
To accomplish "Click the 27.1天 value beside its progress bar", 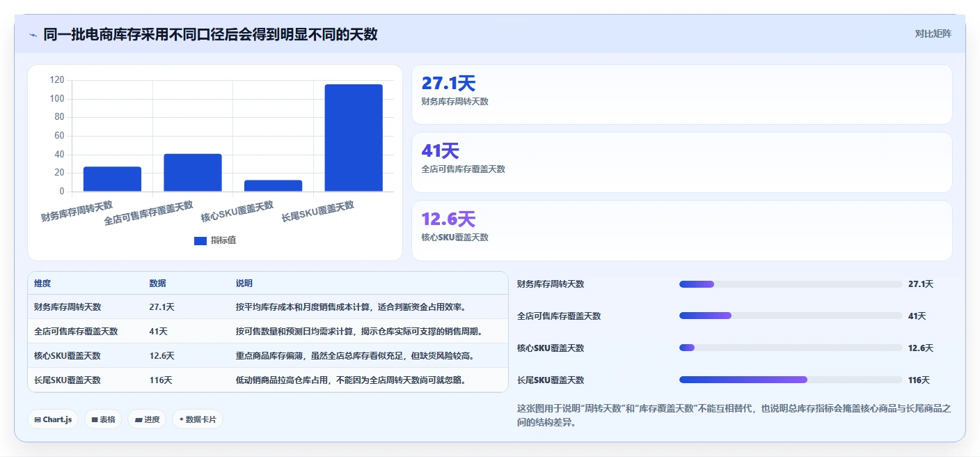I will click(x=921, y=284).
